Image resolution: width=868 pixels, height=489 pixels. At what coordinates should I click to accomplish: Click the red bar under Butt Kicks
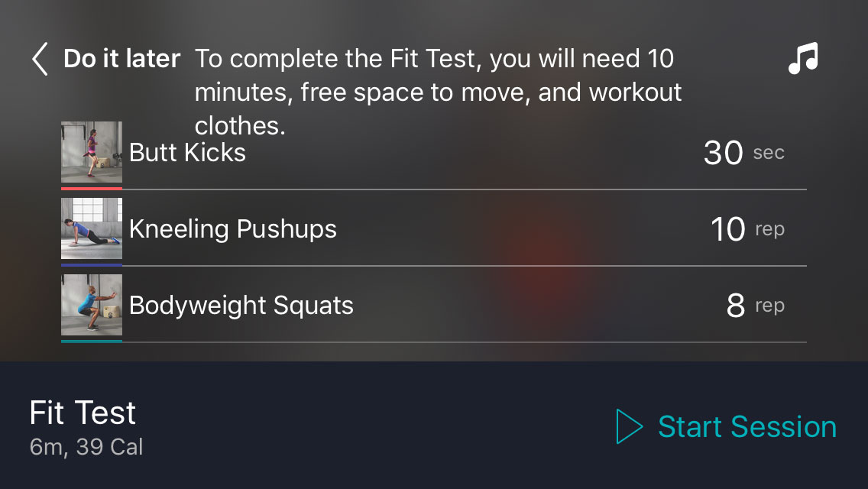(92, 188)
